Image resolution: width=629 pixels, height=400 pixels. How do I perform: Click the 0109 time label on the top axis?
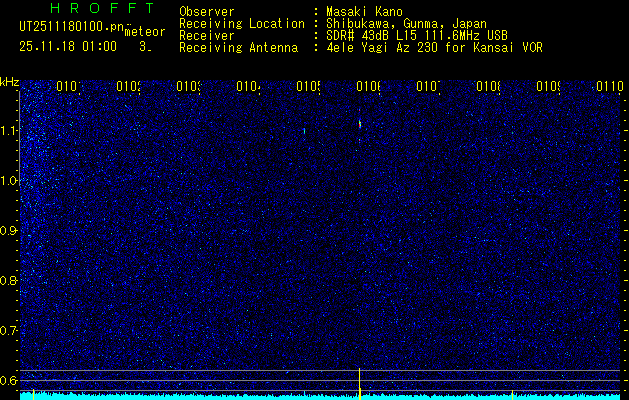click(548, 86)
